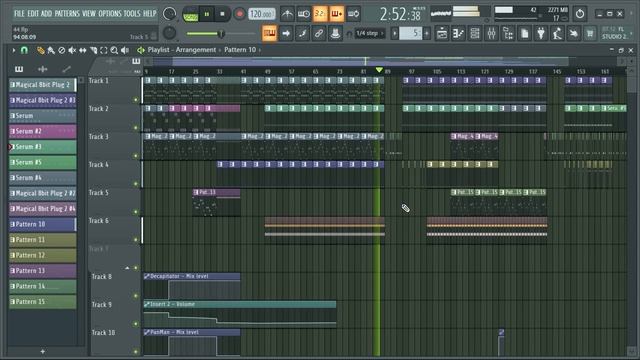Screen dimensions: 640x360
Task: Select Magical 8bit Plug 2 #3 item
Action: click(x=42, y=100)
